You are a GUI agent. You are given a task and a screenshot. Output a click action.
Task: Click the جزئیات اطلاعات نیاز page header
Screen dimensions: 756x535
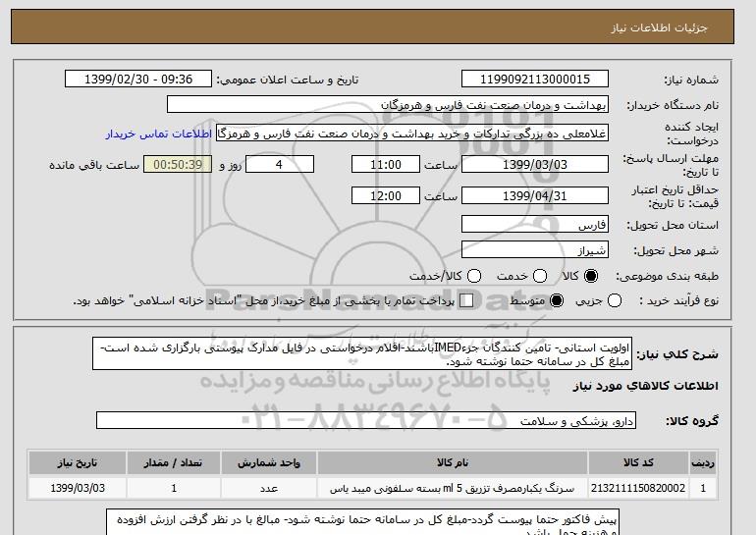(x=372, y=27)
